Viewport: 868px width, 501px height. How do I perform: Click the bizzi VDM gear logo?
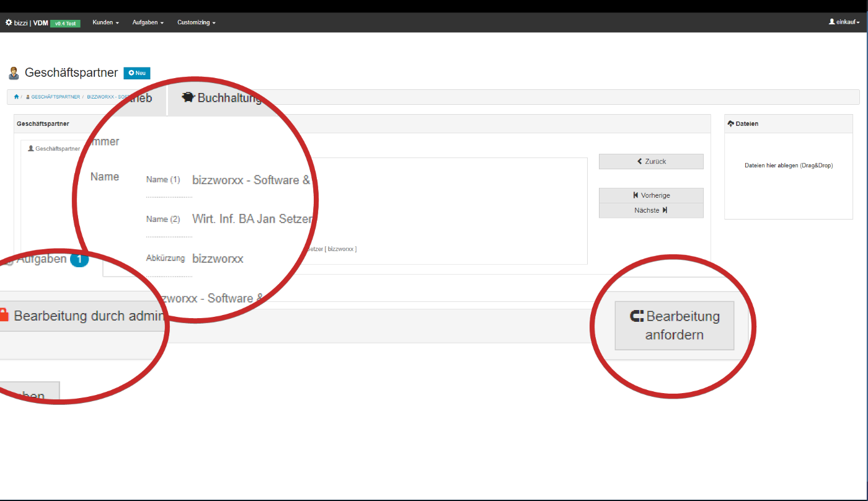point(9,23)
